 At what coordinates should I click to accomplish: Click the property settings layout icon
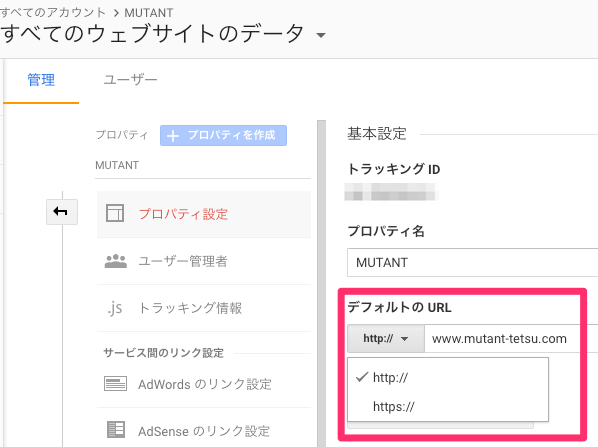pos(115,213)
